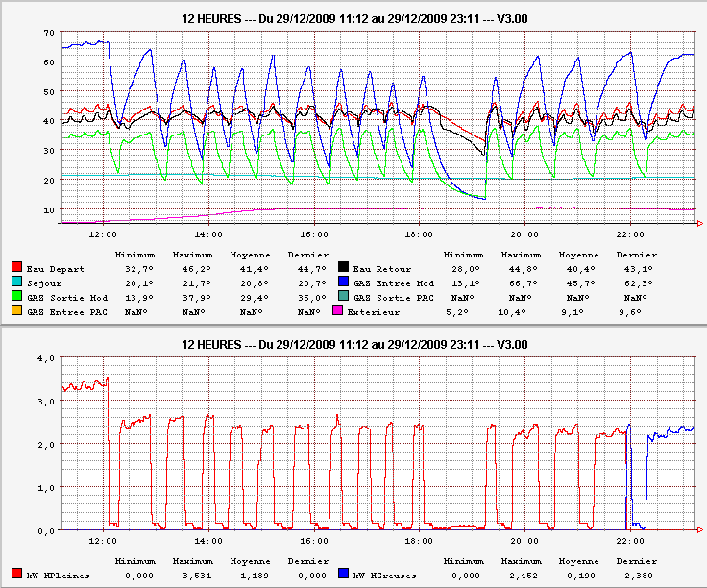The width and height of the screenshot is (707, 588).
Task: Click the red kW HPleines legend swatch
Action: (x=16, y=575)
